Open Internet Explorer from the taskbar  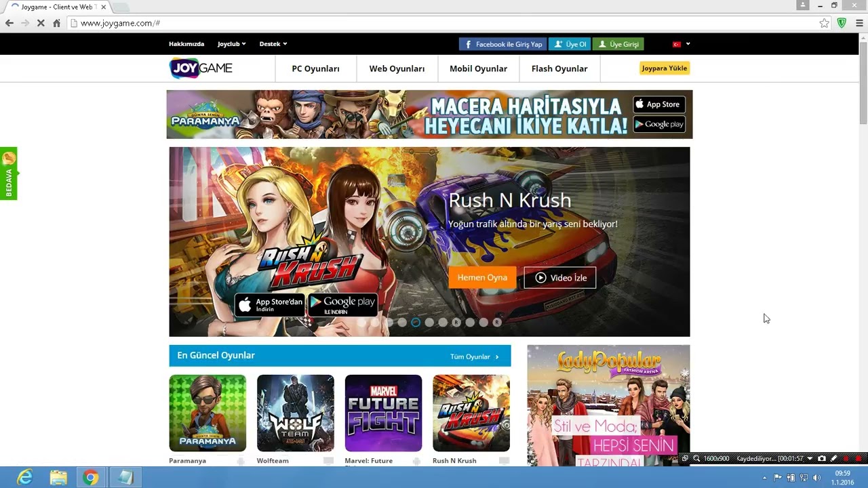pos(25,478)
